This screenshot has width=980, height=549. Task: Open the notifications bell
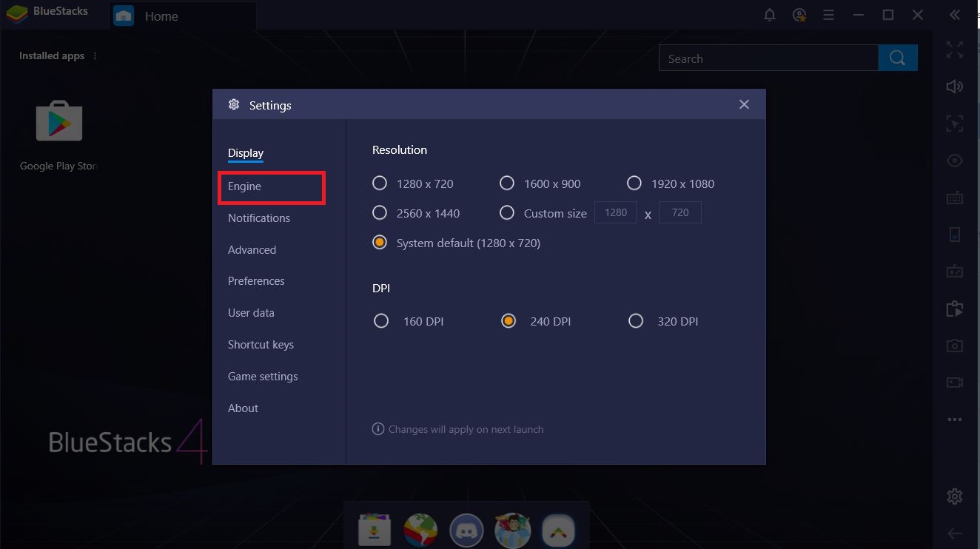[x=770, y=15]
